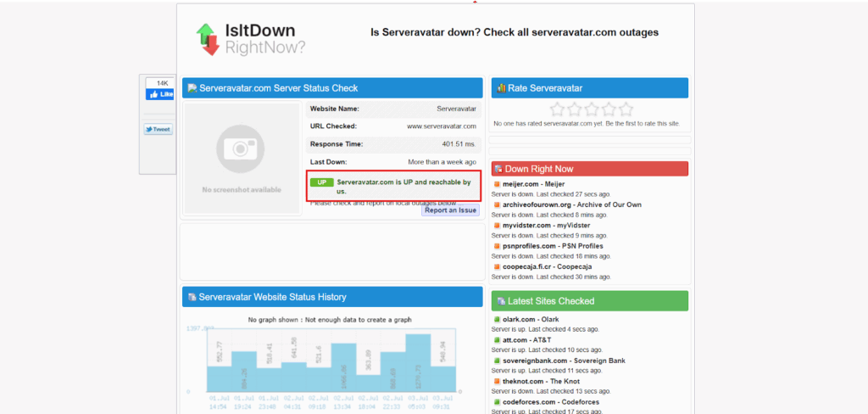
Task: Click the Tweet button
Action: (159, 129)
